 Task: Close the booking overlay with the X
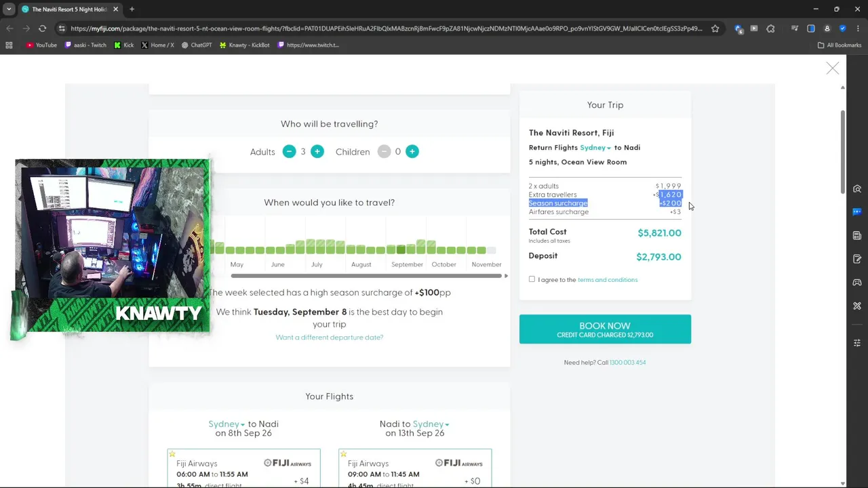tap(832, 68)
